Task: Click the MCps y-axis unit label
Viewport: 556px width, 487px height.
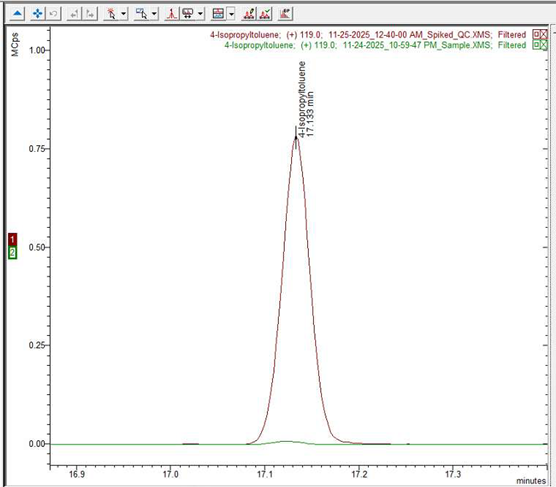Action: (x=15, y=44)
